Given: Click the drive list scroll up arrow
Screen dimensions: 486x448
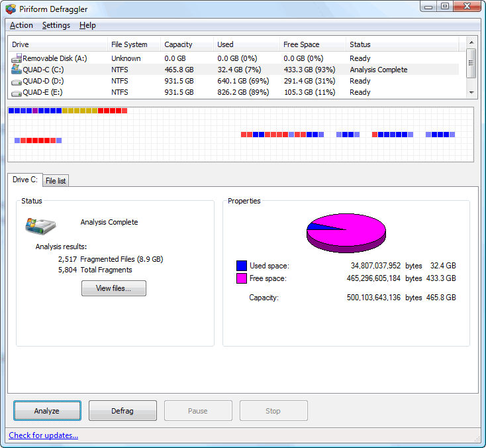Looking at the screenshot, I should [x=471, y=42].
